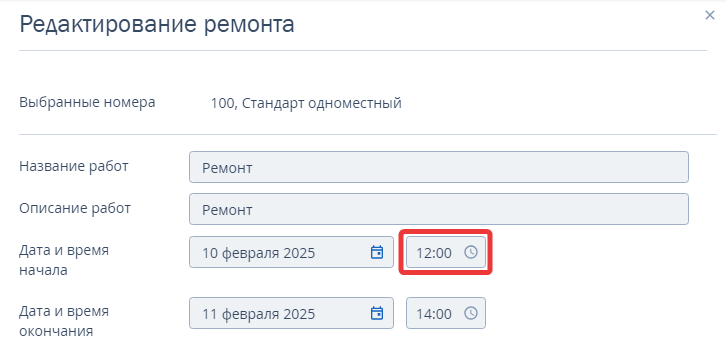Select the 14:00 end time field

[x=446, y=313]
